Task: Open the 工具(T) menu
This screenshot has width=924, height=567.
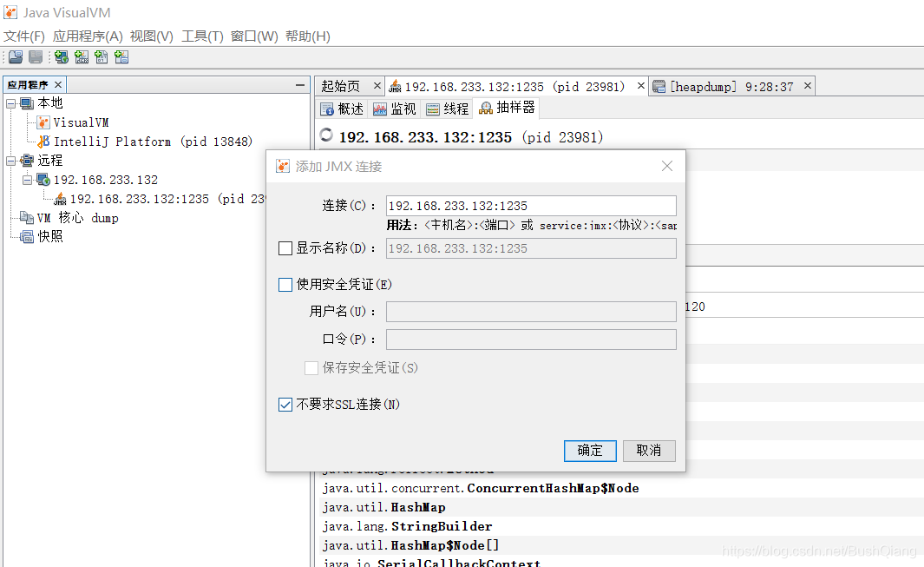Action: click(x=202, y=36)
